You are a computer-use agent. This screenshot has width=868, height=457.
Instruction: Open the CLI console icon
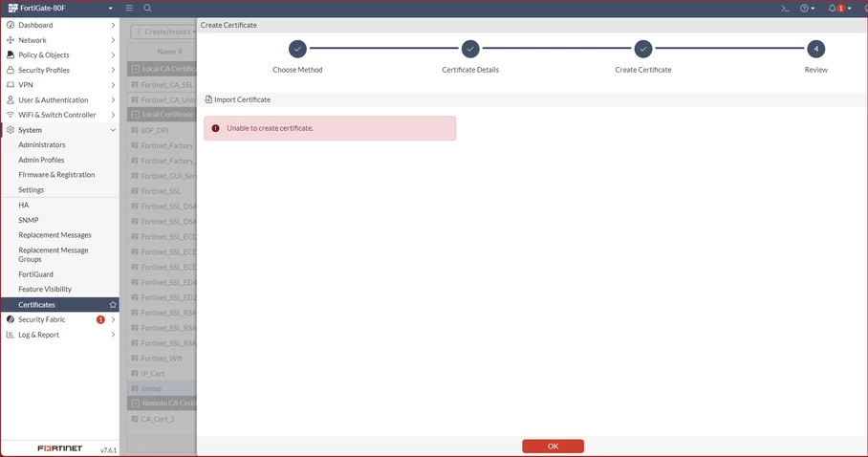click(785, 9)
